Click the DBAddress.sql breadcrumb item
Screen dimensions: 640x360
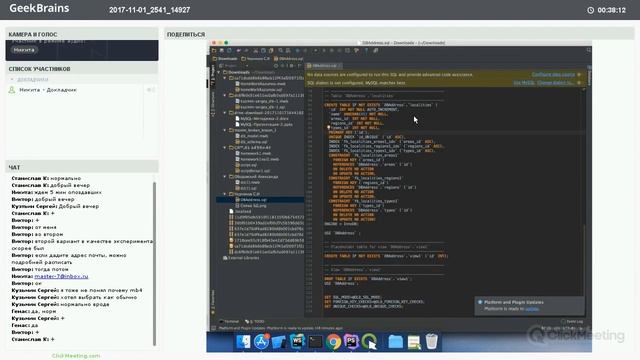[x=289, y=59]
